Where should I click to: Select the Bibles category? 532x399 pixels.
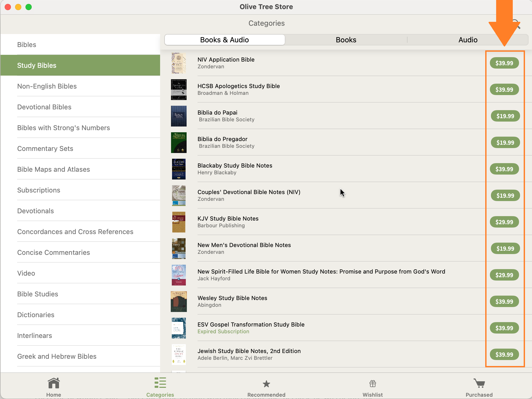pyautogui.click(x=27, y=45)
